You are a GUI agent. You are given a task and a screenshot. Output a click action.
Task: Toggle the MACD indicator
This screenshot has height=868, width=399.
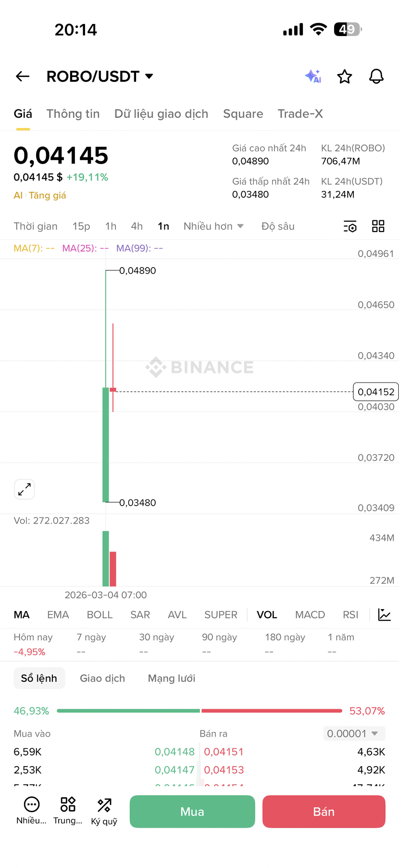coord(310,615)
